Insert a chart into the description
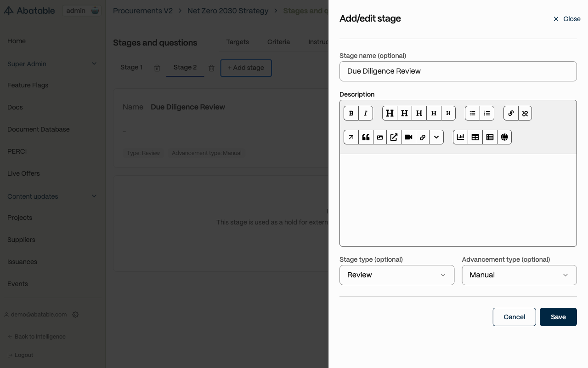588x368 pixels. (460, 137)
